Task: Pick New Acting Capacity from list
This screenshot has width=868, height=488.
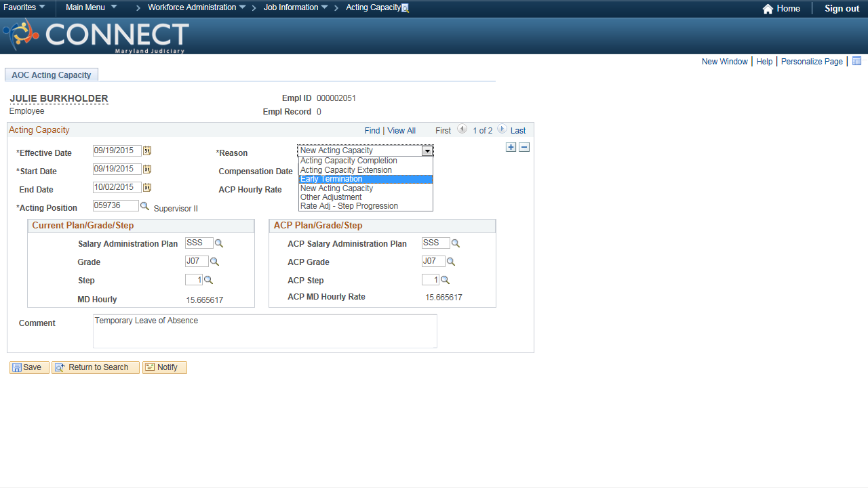Action: pos(366,188)
